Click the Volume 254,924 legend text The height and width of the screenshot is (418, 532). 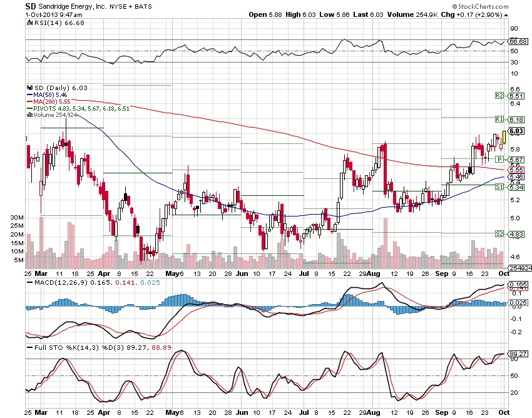pos(55,115)
